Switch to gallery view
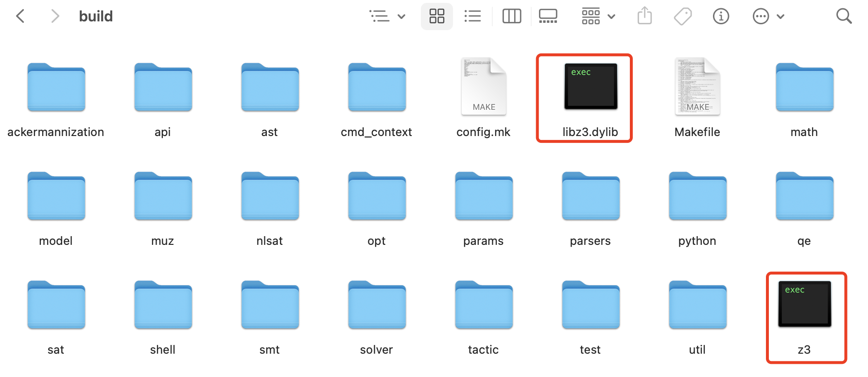The height and width of the screenshot is (377, 868). 548,16
